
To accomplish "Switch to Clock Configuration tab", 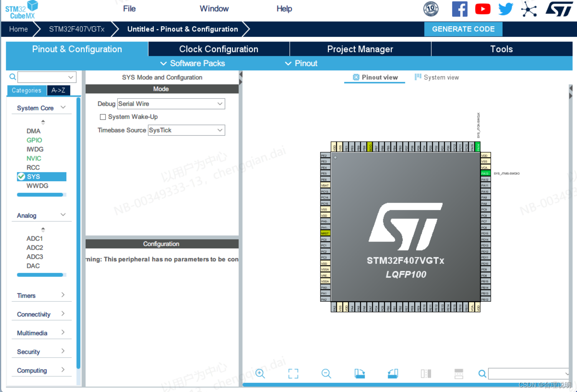I will [219, 49].
